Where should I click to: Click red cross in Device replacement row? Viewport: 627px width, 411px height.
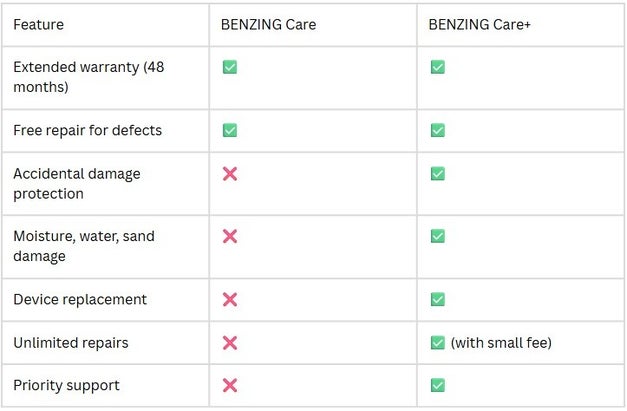click(x=230, y=299)
